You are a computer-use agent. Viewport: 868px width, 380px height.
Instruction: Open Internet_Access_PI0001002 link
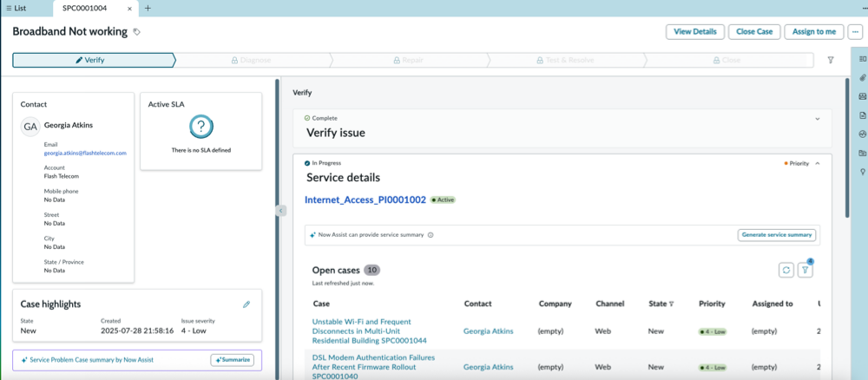pos(365,200)
